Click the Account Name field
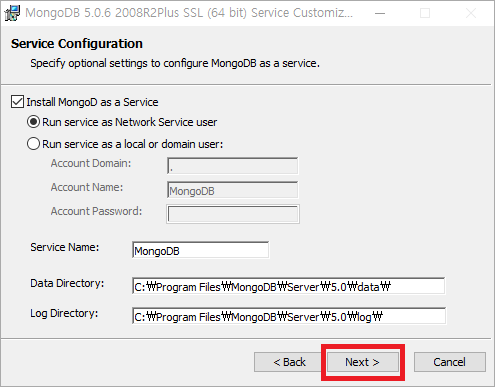Viewport: 495px width, 387px height. pyautogui.click(x=232, y=190)
